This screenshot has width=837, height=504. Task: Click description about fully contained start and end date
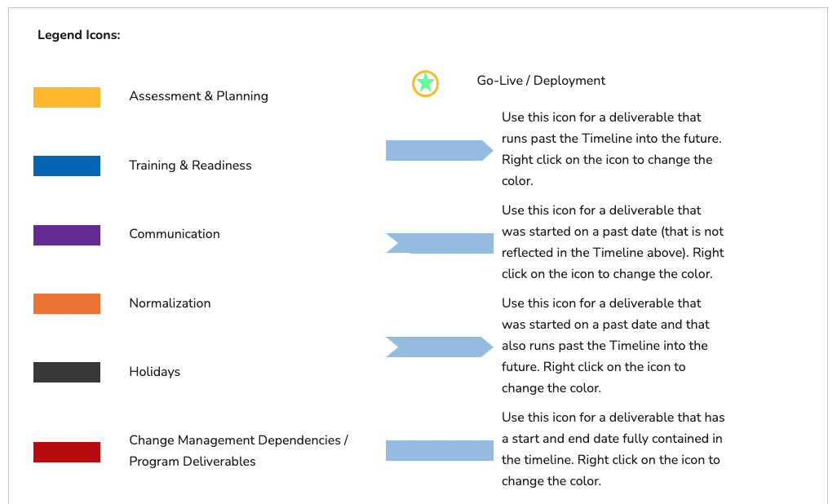tap(613, 449)
